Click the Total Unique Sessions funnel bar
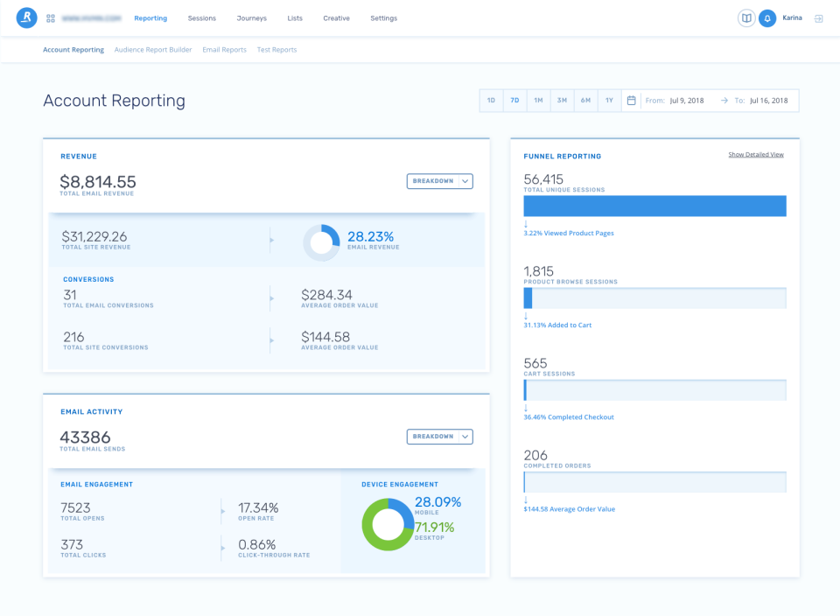Image resolution: width=840 pixels, height=616 pixels. 654,206
